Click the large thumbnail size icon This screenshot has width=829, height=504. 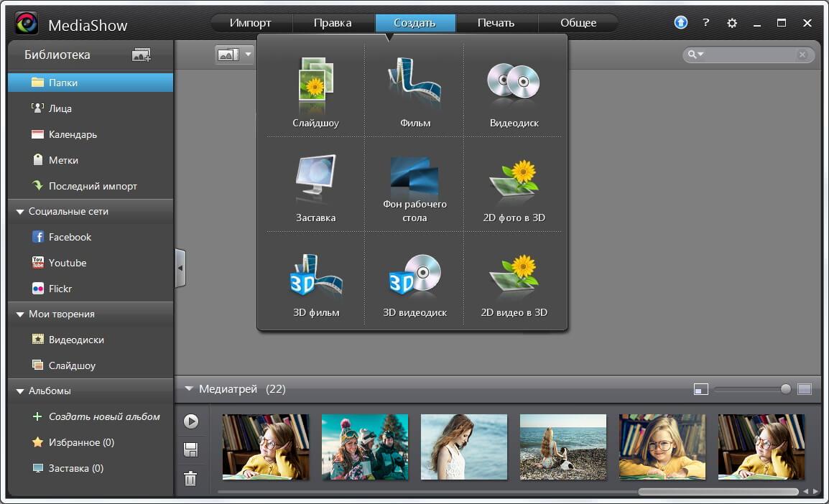(x=804, y=389)
